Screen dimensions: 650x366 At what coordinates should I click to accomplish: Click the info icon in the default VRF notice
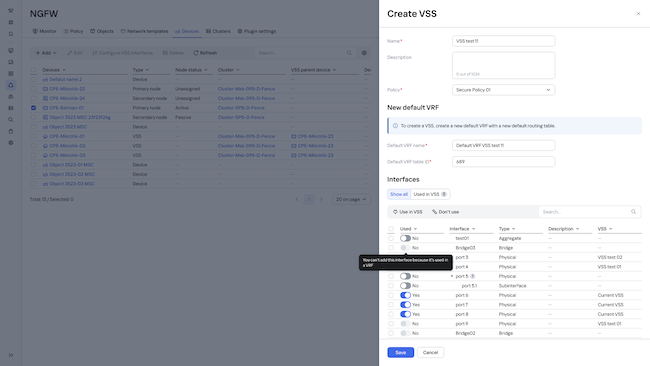point(395,126)
